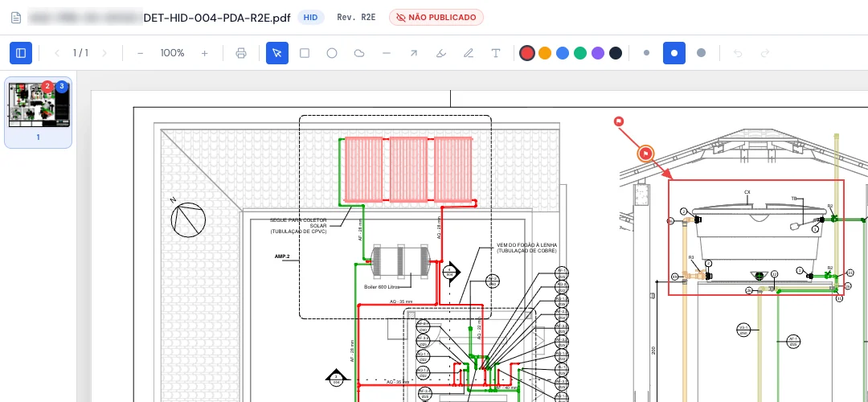Click the document file icon in header
Image resolution: width=868 pixels, height=402 pixels.
point(17,17)
